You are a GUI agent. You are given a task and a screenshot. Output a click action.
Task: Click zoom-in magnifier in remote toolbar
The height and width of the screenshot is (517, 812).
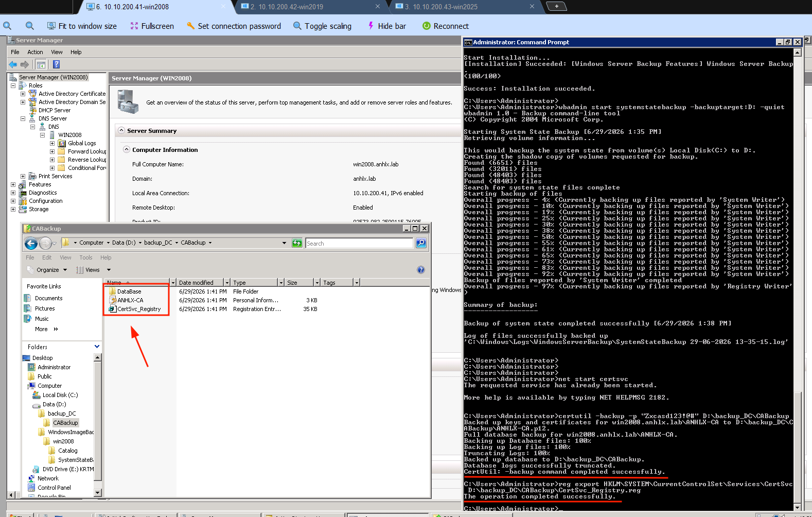(x=7, y=26)
